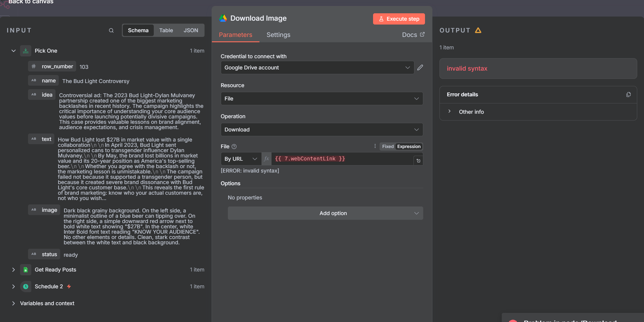This screenshot has width=644, height=322.
Task: Open the Google Drive account credential dropdown
Action: 317,68
